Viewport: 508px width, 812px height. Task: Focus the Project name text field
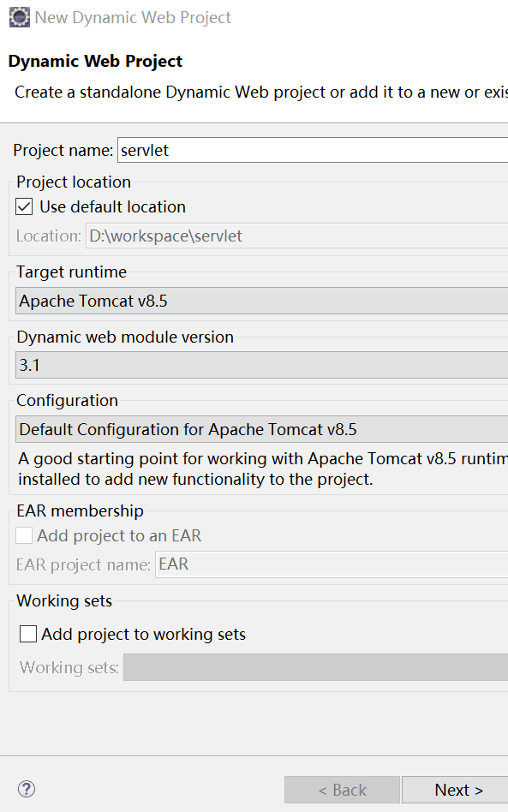click(313, 150)
